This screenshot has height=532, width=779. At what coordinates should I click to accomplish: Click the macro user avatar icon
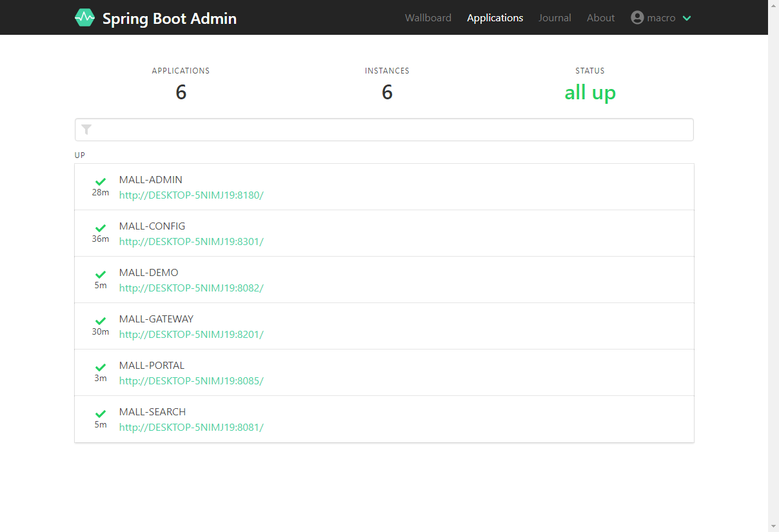tap(637, 17)
